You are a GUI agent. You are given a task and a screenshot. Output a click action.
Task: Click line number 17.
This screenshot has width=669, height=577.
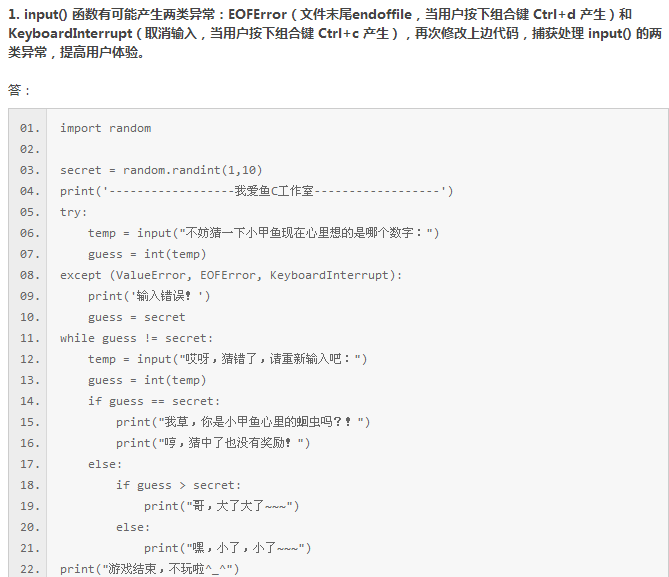point(30,464)
